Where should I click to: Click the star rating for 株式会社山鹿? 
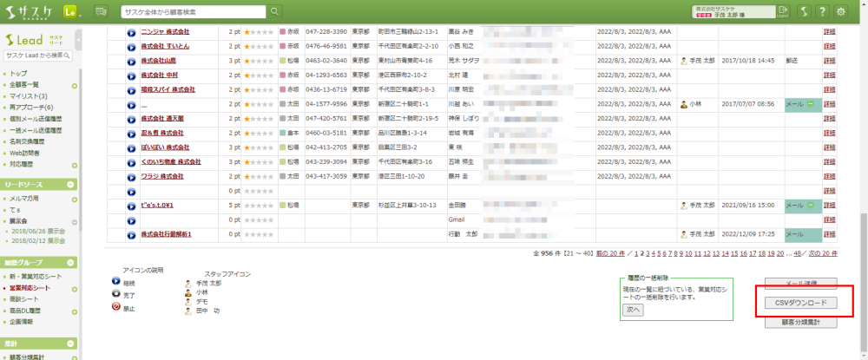pos(258,61)
